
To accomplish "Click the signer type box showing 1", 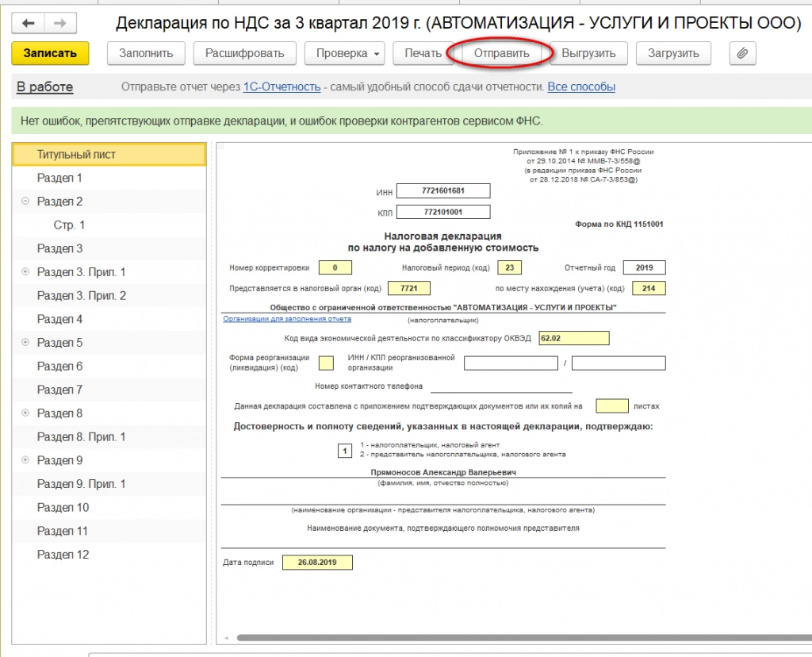I will point(345,451).
